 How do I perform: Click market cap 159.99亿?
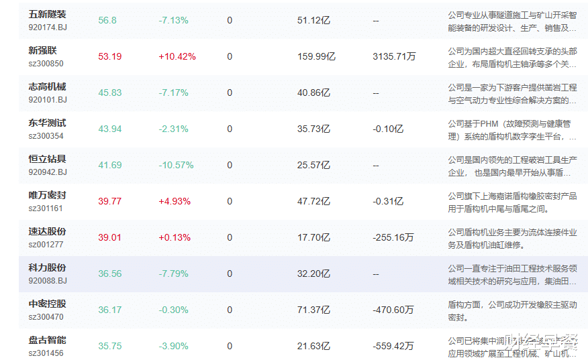pos(316,56)
